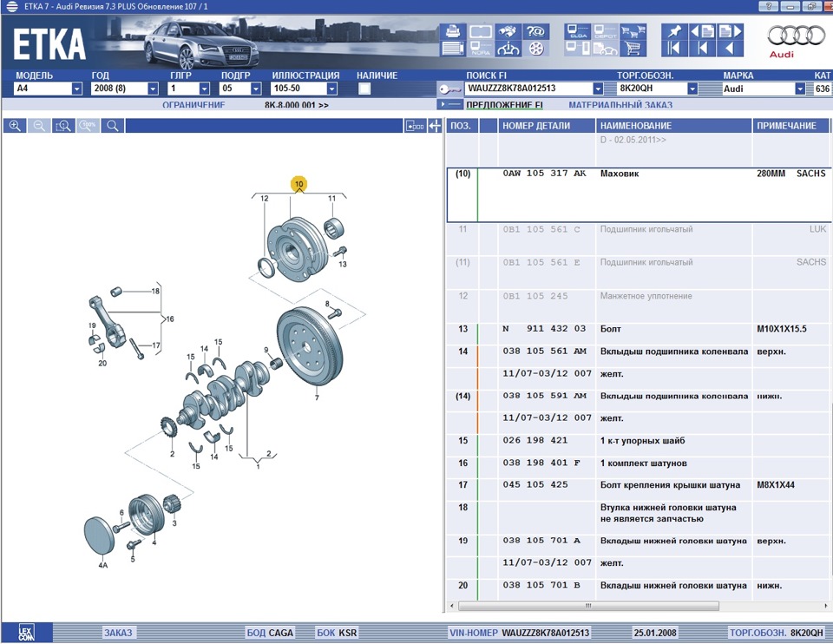Go to previous illustration page icon
This screenshot has width=833, height=644.
pos(702,31)
